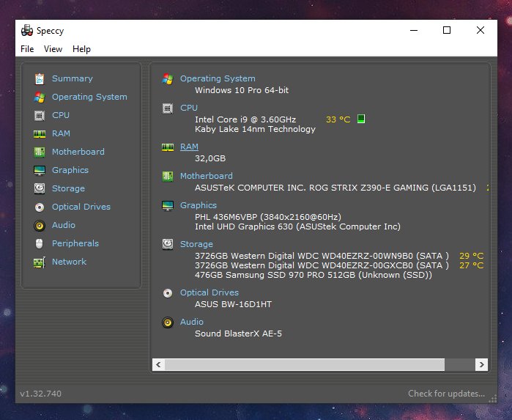Viewport: 512px width, 420px height.
Task: Click the RAM stick icon in sidebar
Action: point(40,133)
